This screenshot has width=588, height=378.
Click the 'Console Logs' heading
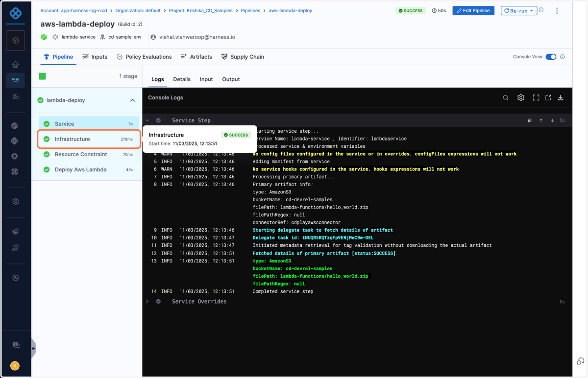[166, 97]
